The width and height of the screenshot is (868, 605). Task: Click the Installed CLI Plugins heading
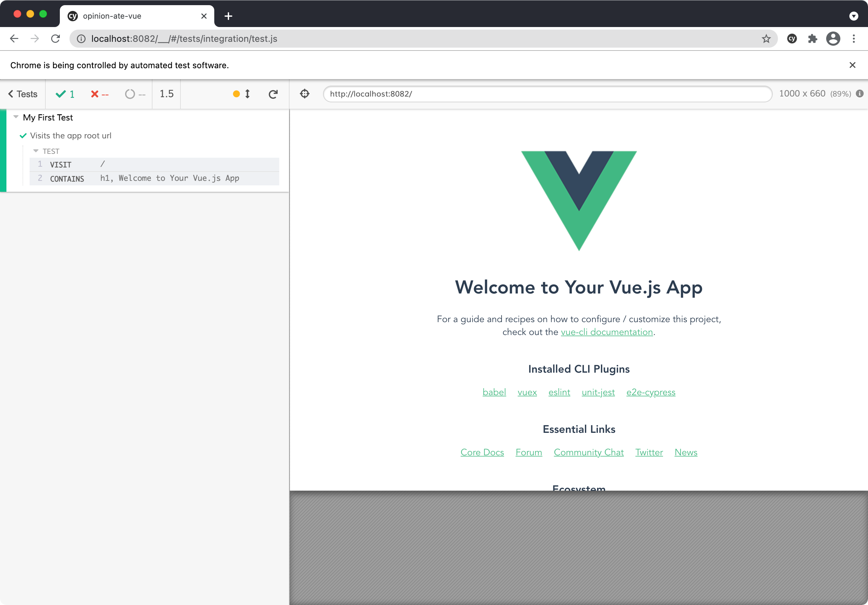tap(579, 369)
